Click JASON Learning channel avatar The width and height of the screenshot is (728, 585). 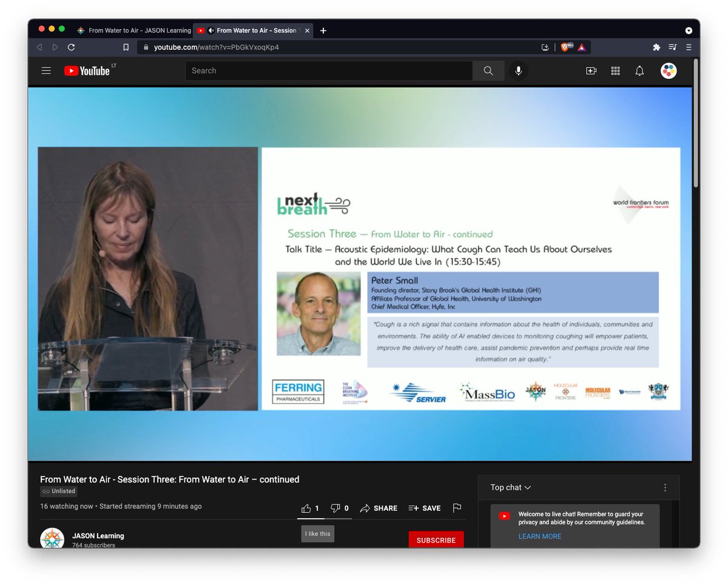(52, 538)
